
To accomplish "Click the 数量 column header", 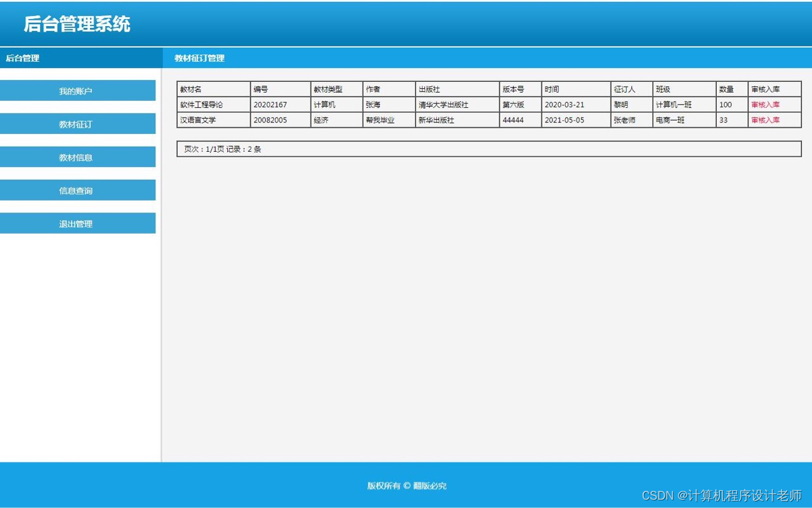I will click(732, 90).
